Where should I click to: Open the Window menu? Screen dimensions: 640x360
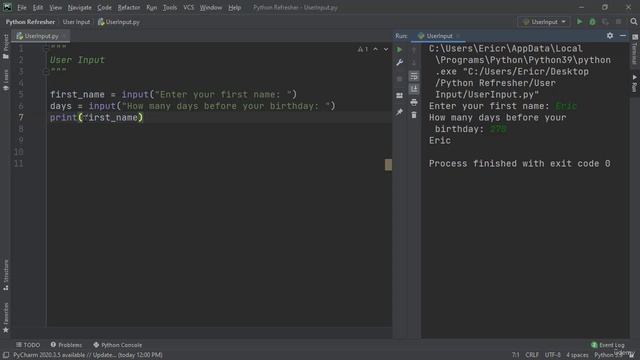211,7
